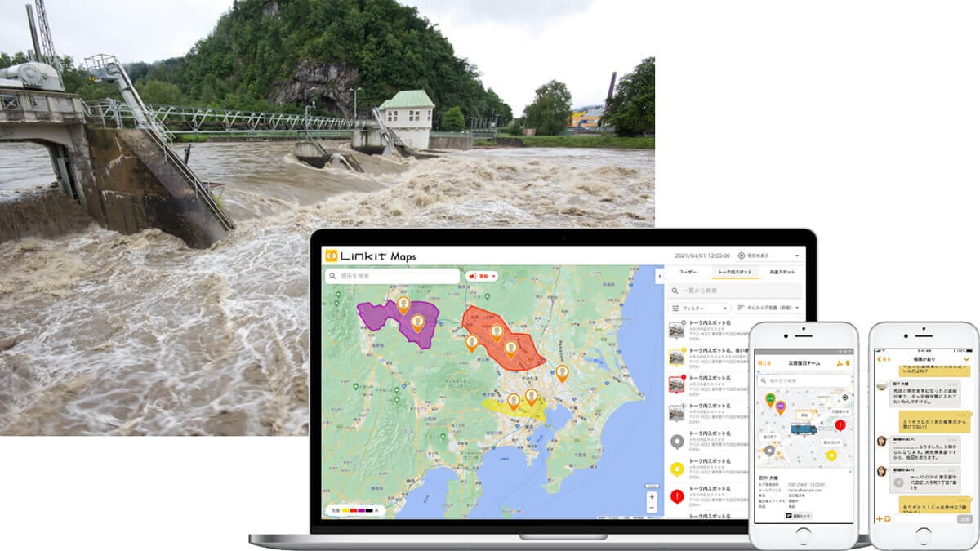Open the red alert dropdown beside search
The width and height of the screenshot is (980, 551).
click(482, 276)
